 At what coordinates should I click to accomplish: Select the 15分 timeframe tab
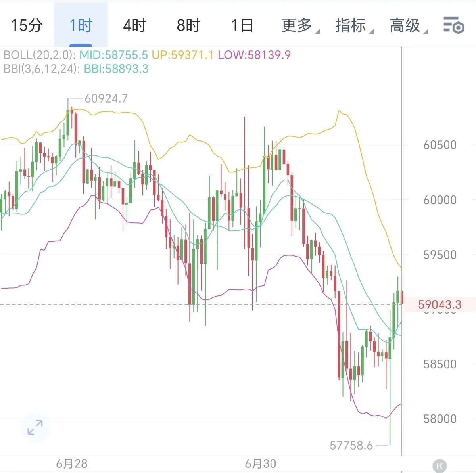click(x=27, y=25)
